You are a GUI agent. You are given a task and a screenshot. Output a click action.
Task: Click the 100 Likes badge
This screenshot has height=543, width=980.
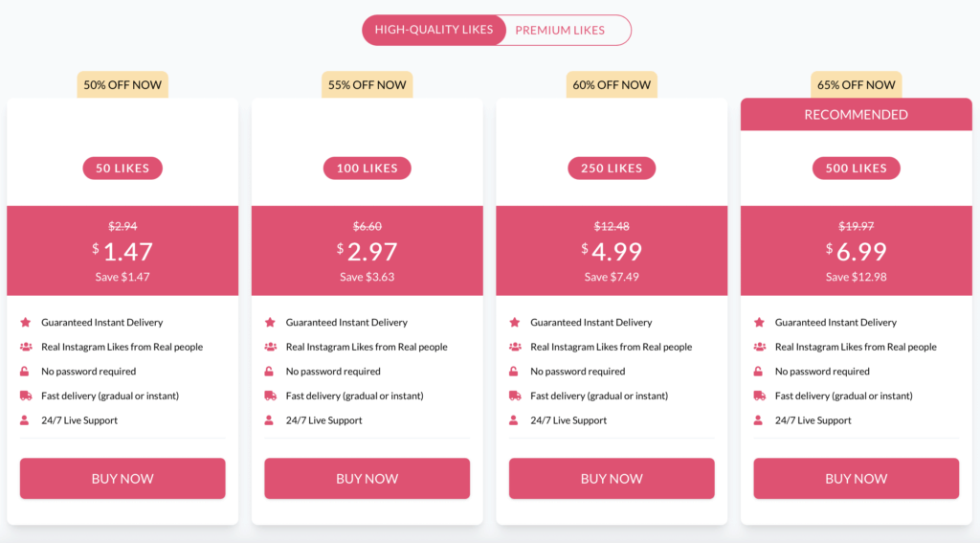pyautogui.click(x=367, y=169)
